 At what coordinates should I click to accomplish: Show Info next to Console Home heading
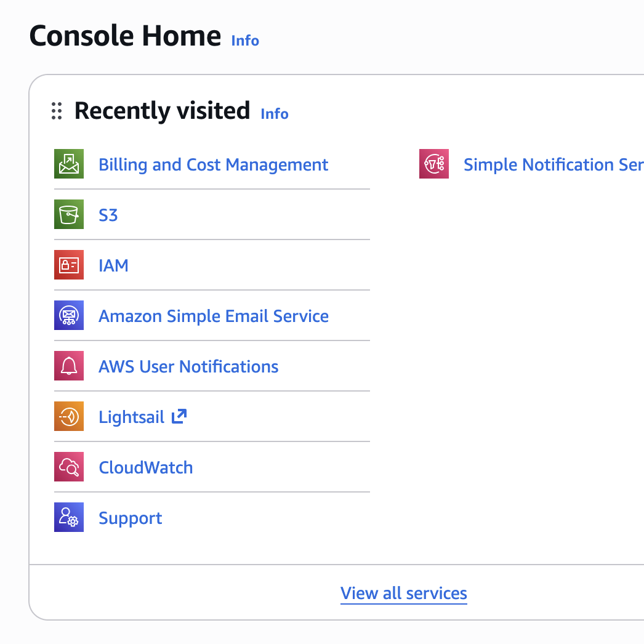pos(245,41)
